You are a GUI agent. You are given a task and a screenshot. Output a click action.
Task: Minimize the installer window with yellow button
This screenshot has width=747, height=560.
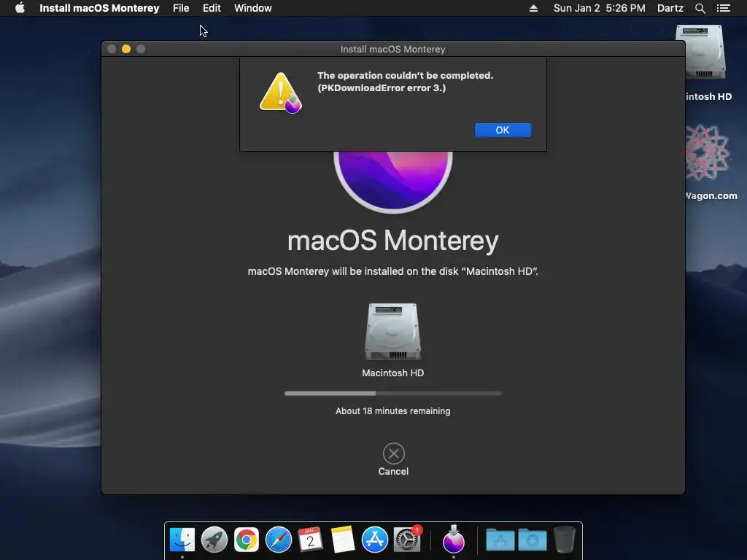pos(126,49)
